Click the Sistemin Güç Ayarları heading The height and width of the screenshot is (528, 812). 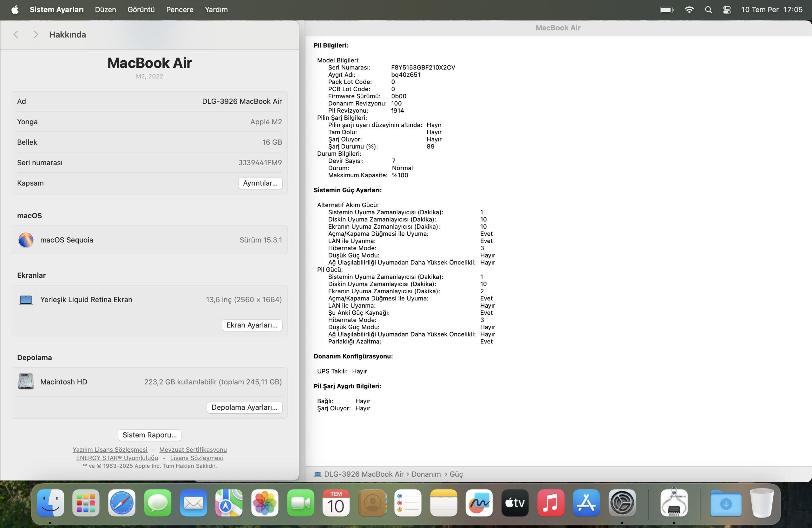[x=348, y=190]
